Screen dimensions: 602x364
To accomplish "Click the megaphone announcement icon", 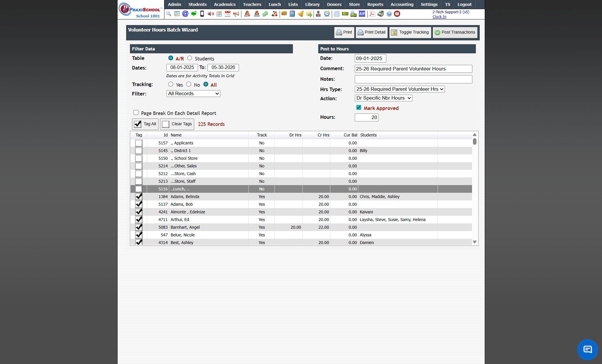I will (236, 14).
